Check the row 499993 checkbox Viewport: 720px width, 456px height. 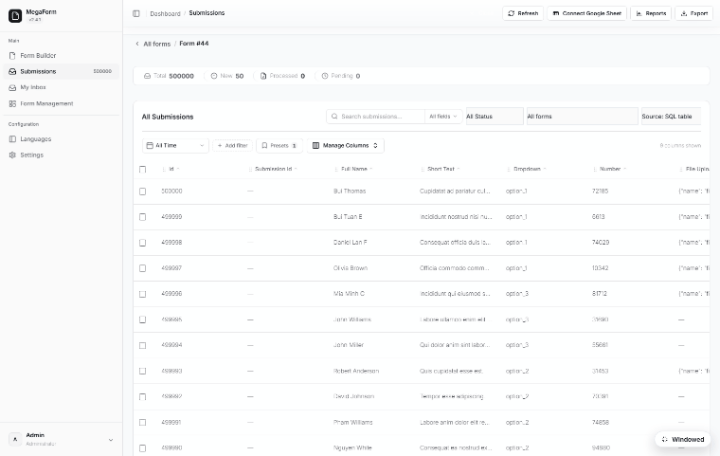click(x=143, y=371)
